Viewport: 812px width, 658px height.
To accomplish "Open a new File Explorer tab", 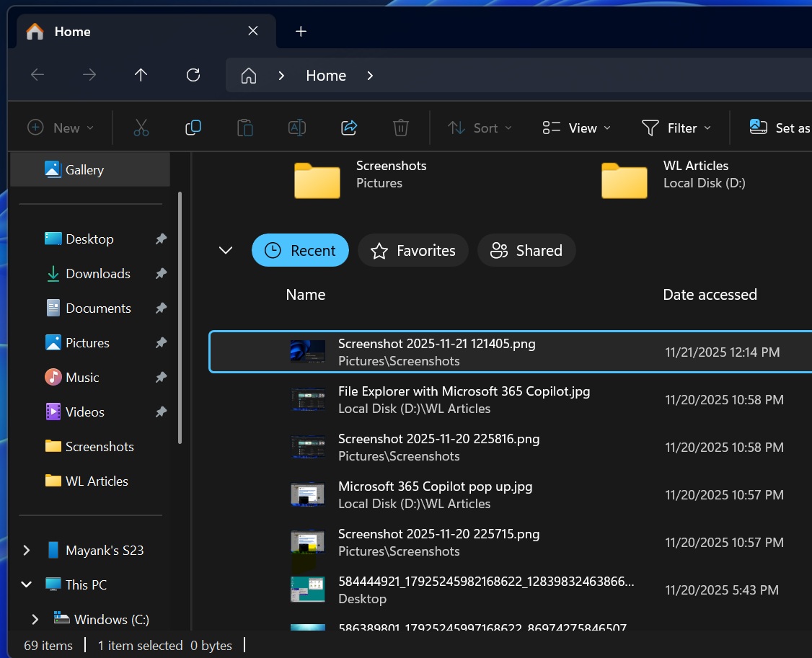I will coord(301,31).
